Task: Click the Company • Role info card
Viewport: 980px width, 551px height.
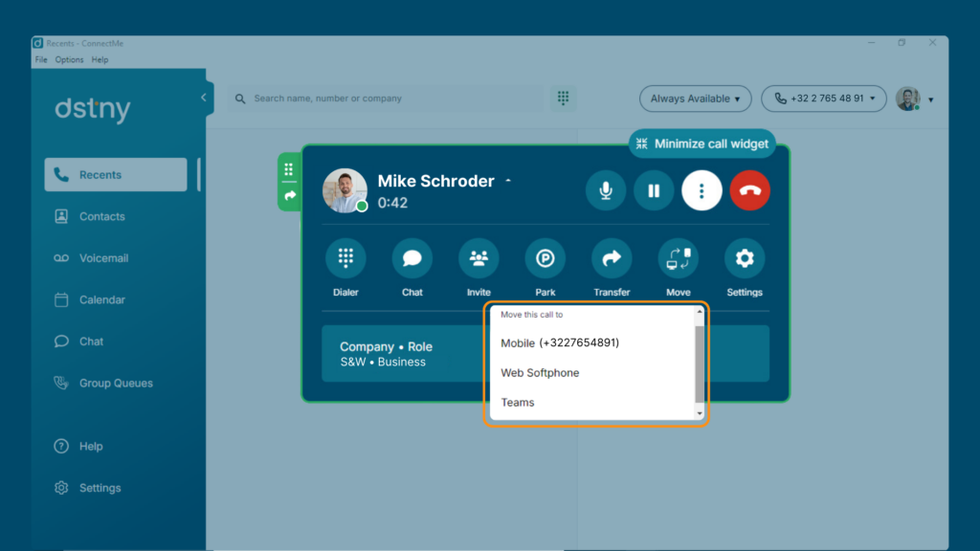Action: tap(405, 354)
